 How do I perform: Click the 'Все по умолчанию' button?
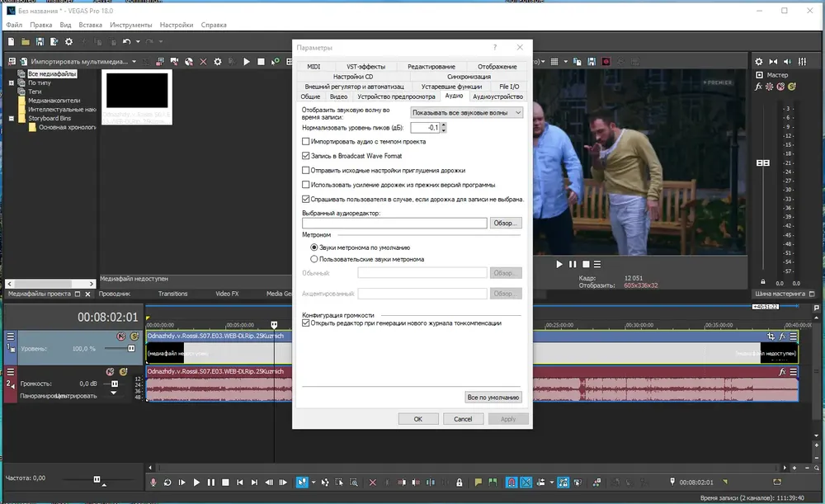point(493,398)
